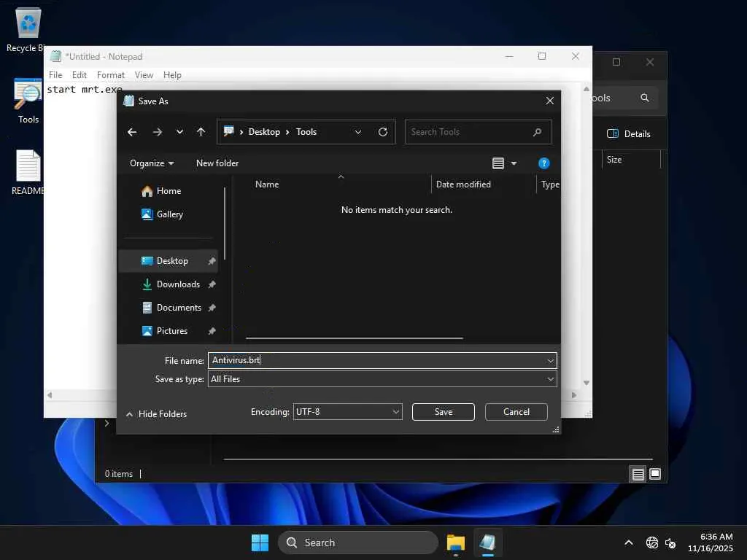Close the Save As dialog
The height and width of the screenshot is (560, 747).
pos(550,101)
